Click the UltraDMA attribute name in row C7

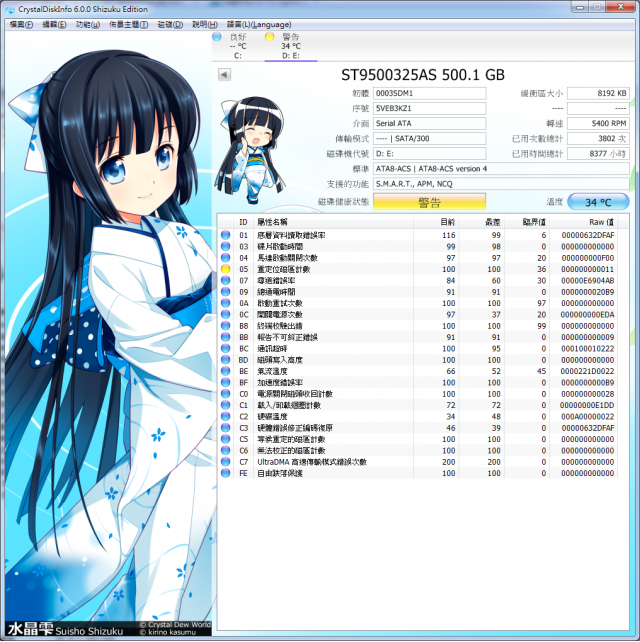pos(312,462)
